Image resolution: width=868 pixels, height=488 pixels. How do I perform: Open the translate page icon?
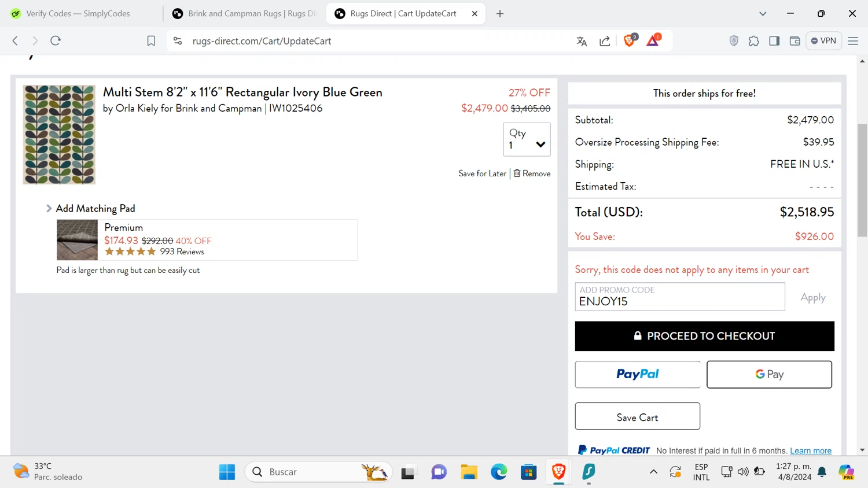tap(582, 41)
